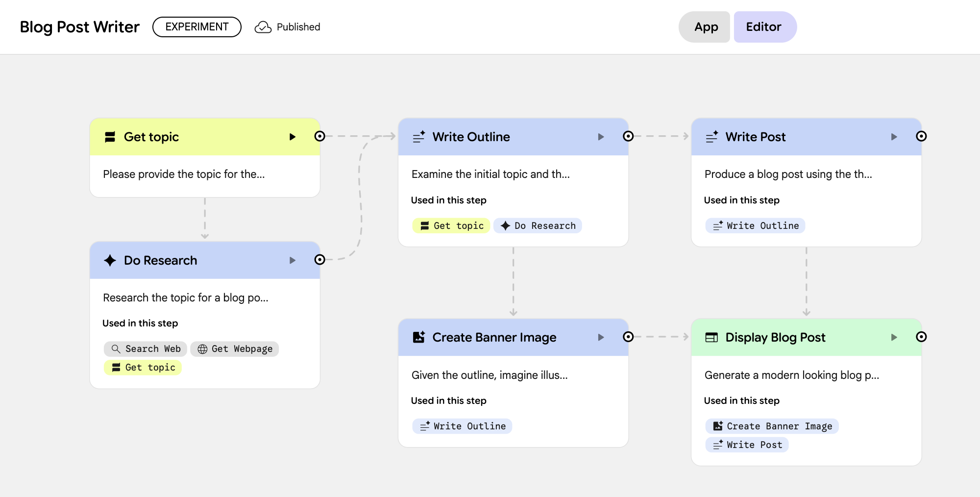The width and height of the screenshot is (980, 497).
Task: Click the Get topic node input icon
Action: click(110, 137)
